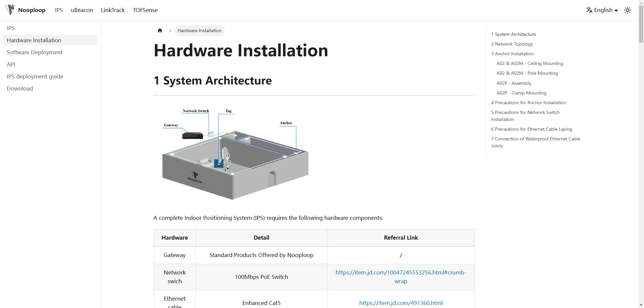Select IPS in the left sidebar
This screenshot has height=308, width=644.
(x=50, y=28)
